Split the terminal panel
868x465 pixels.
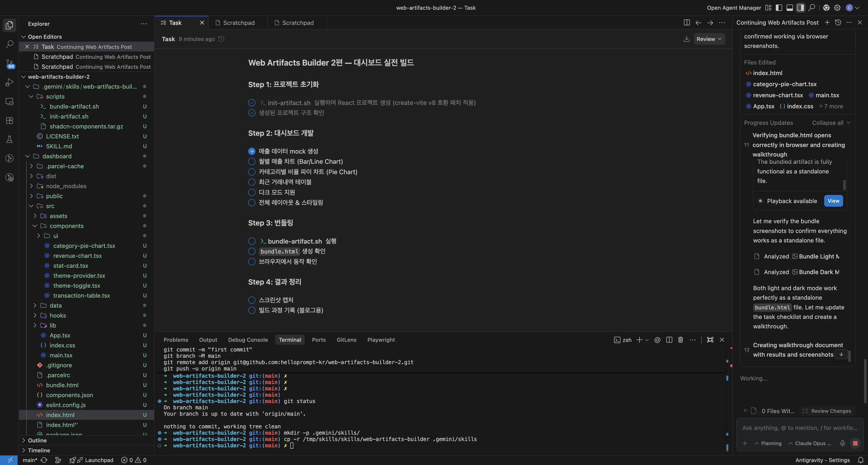pyautogui.click(x=669, y=340)
